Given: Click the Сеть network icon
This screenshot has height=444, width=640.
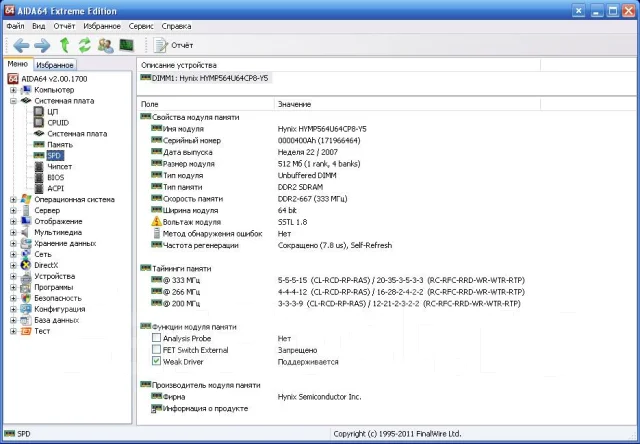Looking at the screenshot, I should click(x=26, y=255).
